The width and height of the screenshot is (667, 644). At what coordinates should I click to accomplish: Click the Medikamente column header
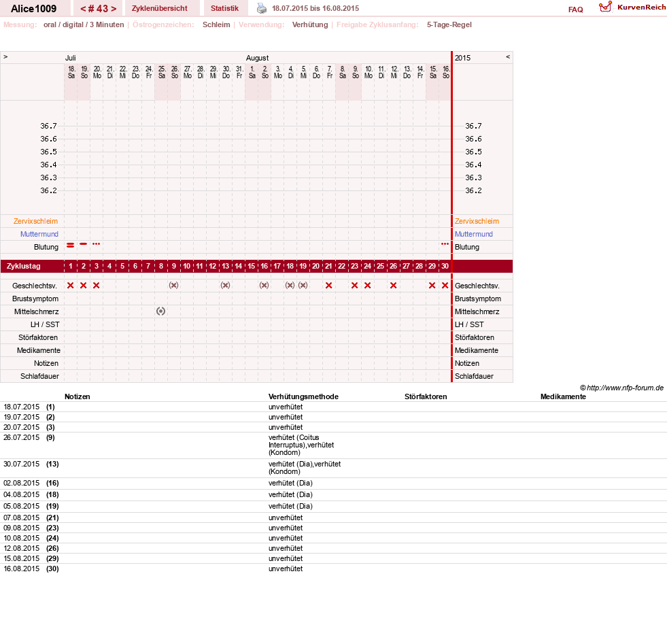(563, 397)
